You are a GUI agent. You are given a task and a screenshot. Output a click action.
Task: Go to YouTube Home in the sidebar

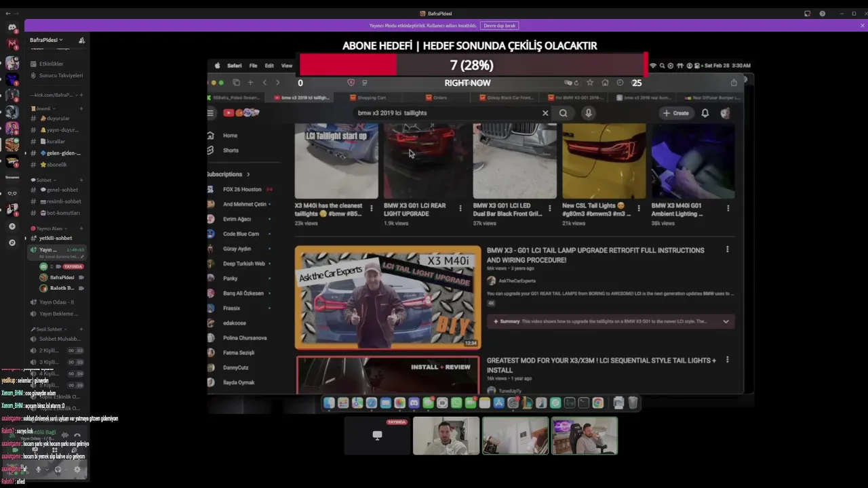(x=230, y=136)
